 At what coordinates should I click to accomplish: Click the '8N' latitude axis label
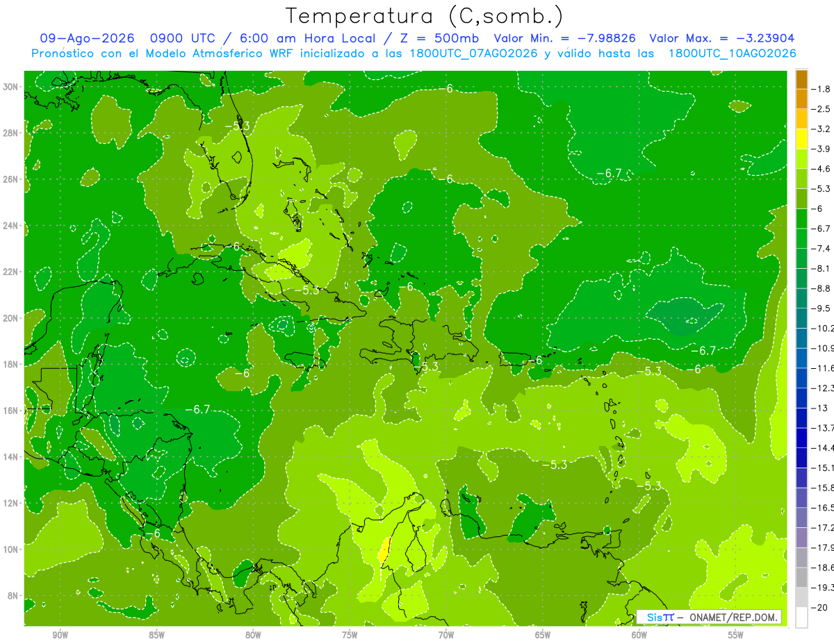tap(14, 596)
